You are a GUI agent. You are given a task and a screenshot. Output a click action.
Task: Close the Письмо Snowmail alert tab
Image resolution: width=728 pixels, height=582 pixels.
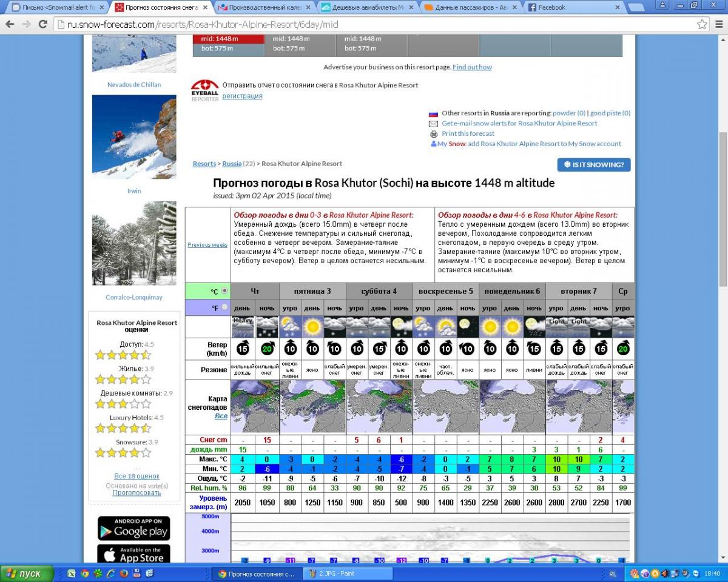click(103, 7)
